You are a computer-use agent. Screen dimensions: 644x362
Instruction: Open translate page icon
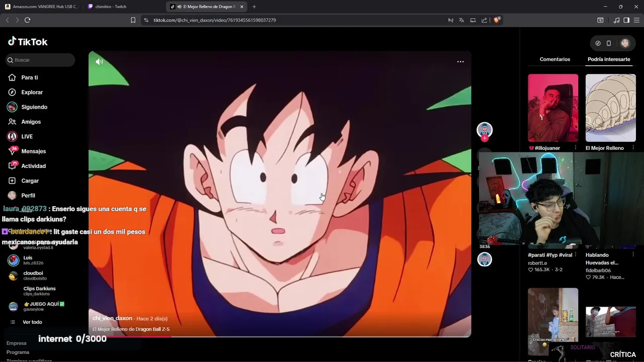click(x=461, y=20)
